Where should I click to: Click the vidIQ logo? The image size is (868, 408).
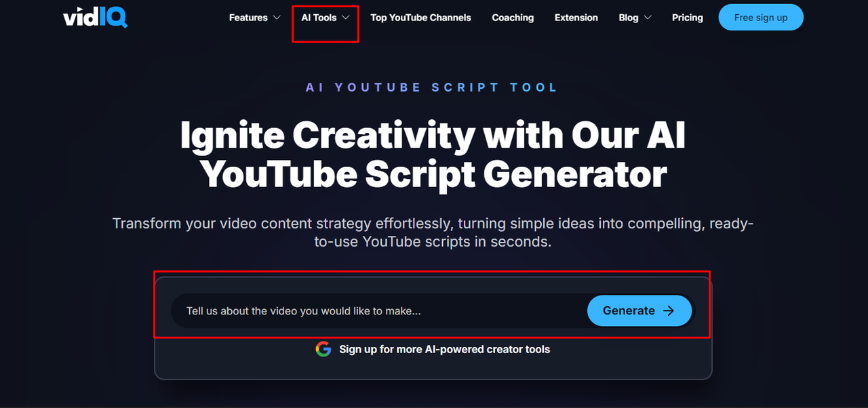[x=96, y=17]
